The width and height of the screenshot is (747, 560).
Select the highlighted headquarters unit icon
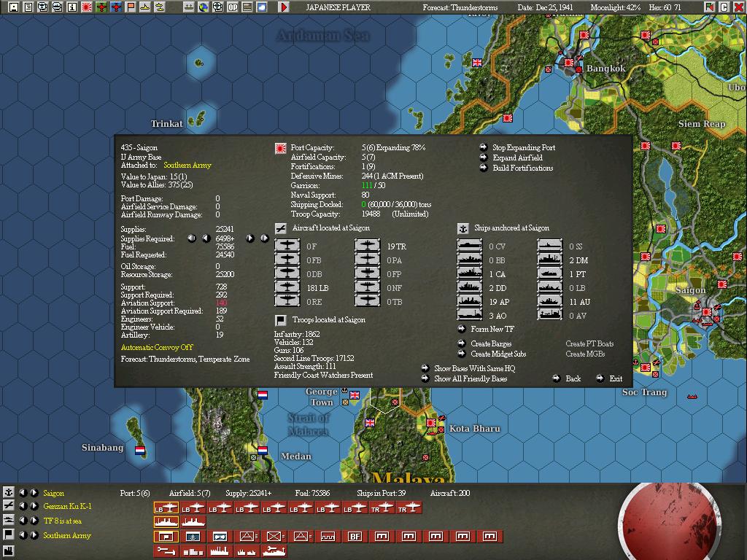point(166,537)
